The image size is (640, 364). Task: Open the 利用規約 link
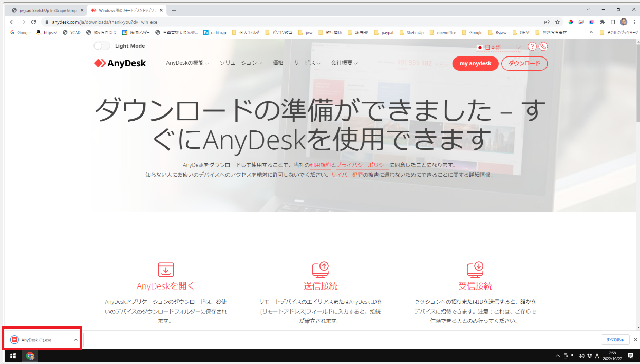(320, 165)
